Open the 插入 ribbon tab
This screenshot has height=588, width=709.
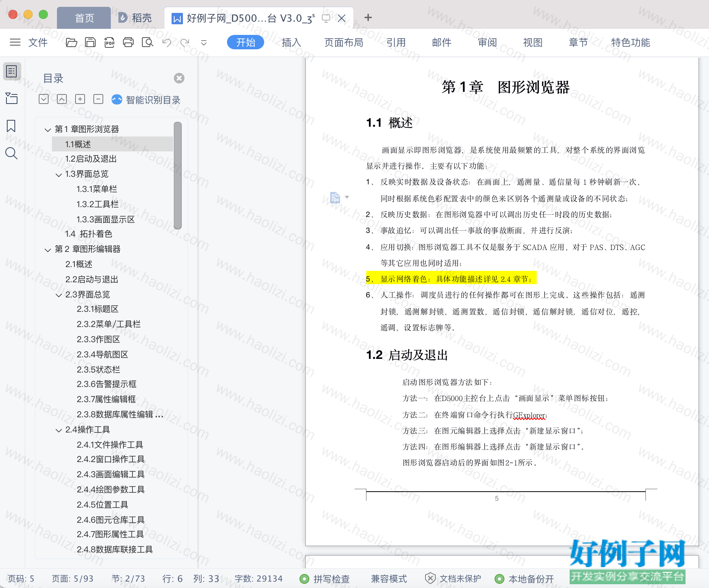pos(291,42)
